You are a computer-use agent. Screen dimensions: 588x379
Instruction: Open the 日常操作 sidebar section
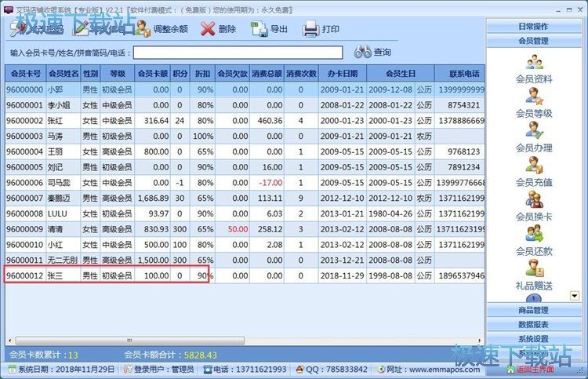pyautogui.click(x=534, y=26)
